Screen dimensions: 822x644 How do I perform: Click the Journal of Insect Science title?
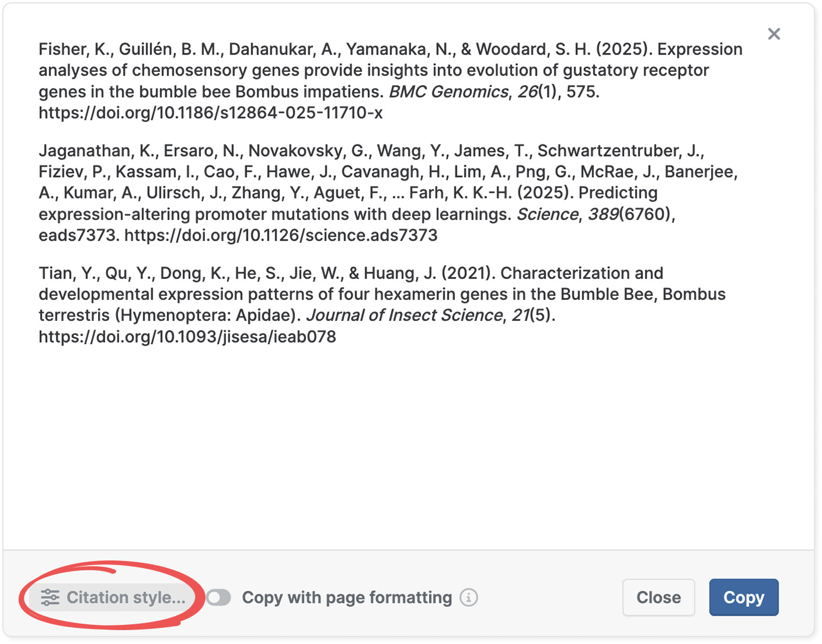point(405,316)
